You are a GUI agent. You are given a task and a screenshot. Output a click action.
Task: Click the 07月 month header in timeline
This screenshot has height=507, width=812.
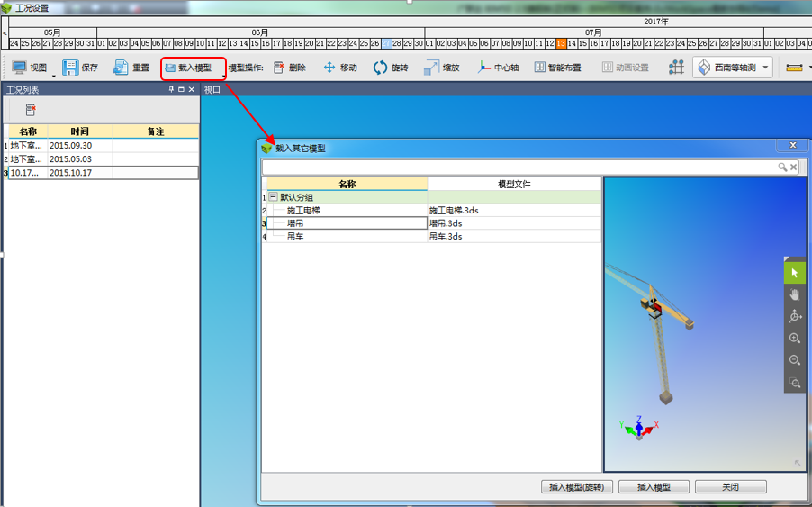(593, 32)
